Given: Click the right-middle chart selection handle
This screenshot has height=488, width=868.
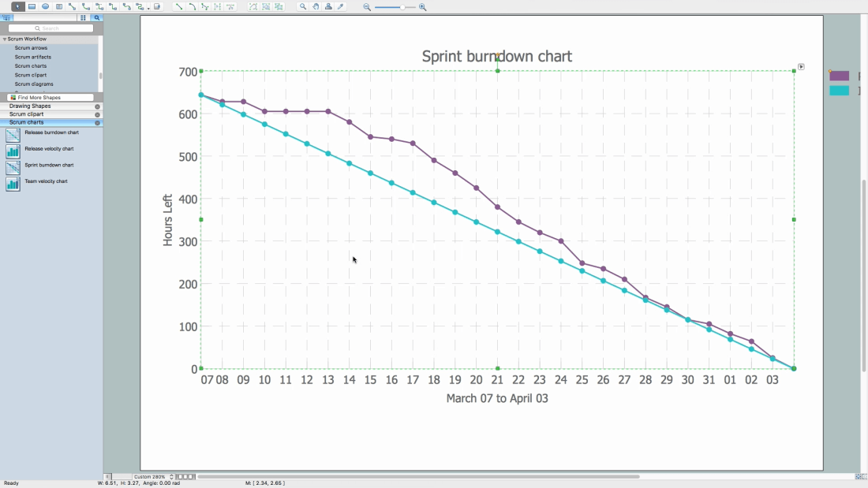Looking at the screenshot, I should 794,220.
